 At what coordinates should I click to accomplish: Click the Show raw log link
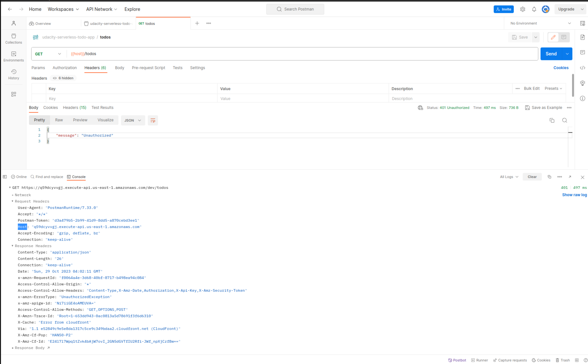(x=574, y=195)
